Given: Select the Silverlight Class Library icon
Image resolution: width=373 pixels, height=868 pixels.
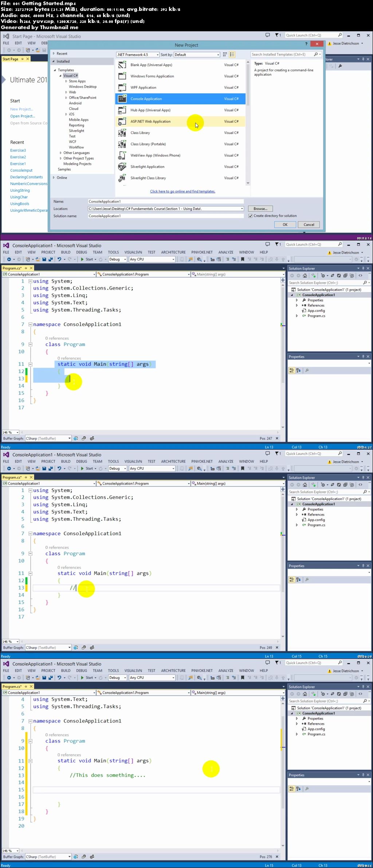Looking at the screenshot, I should pos(122,178).
